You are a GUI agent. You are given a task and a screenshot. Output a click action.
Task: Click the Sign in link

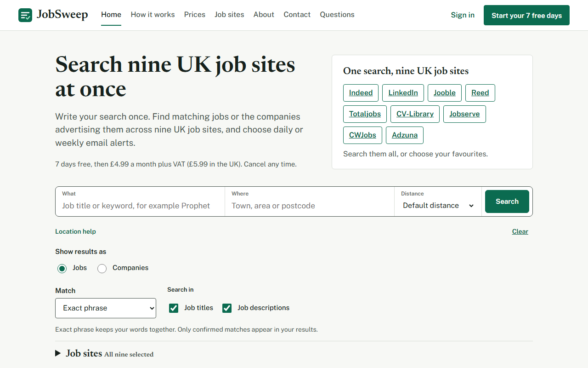tap(463, 15)
